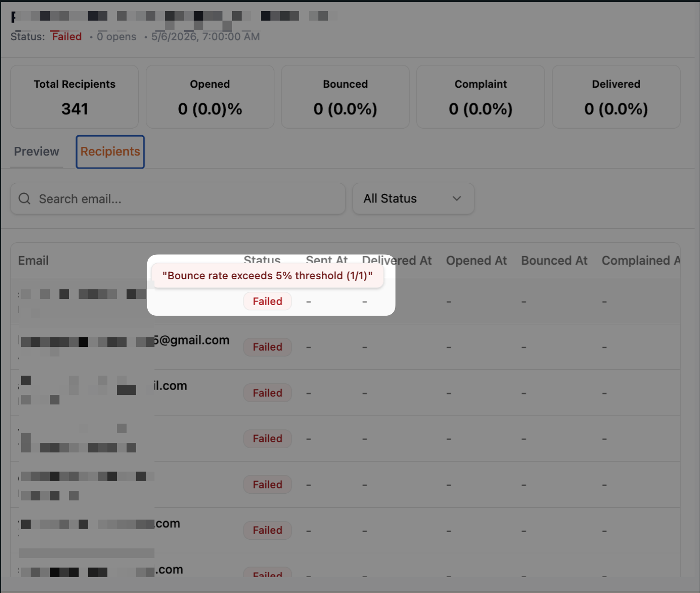Viewport: 700px width, 593px height.
Task: Click the Bounced stat card
Action: (x=345, y=97)
